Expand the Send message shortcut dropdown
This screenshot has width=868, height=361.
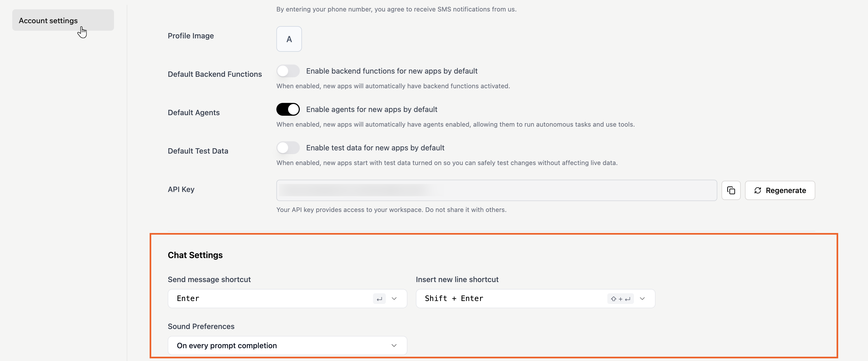(395, 299)
